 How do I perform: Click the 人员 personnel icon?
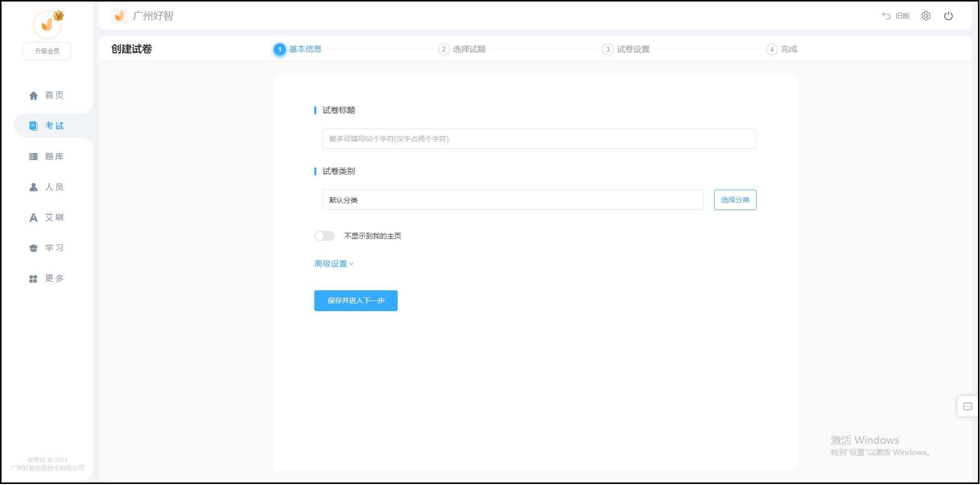(x=33, y=187)
